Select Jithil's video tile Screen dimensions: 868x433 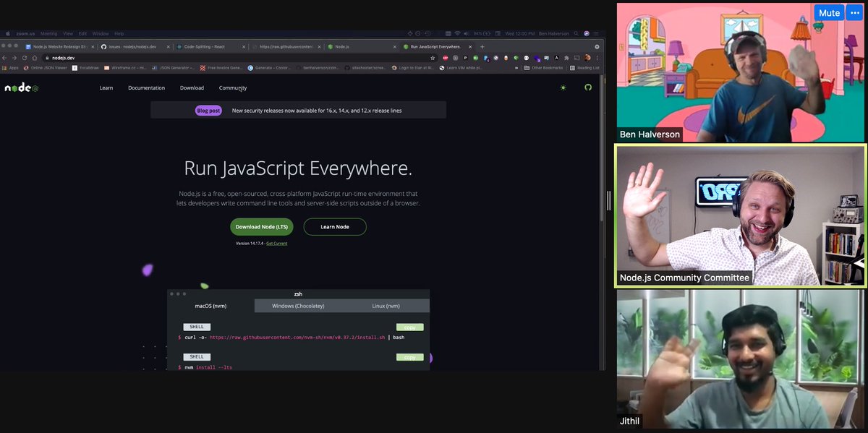point(740,359)
